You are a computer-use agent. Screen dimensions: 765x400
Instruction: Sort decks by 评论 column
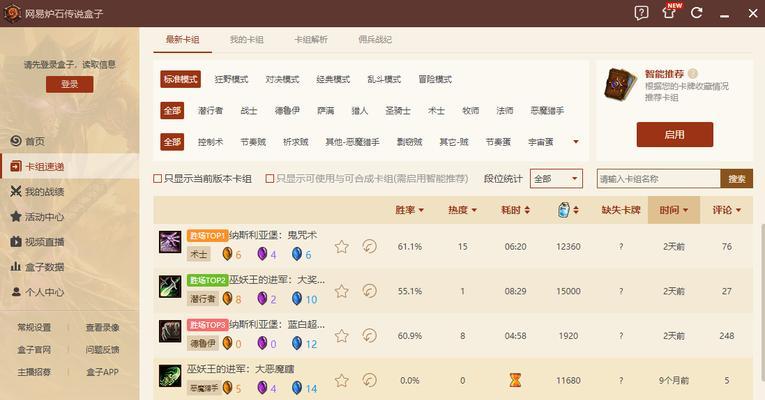[726, 210]
